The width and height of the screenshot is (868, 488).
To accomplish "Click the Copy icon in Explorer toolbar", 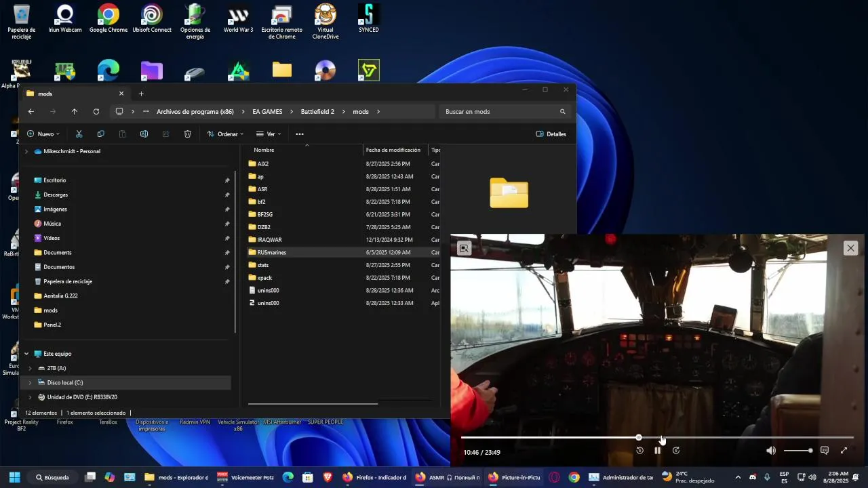I will tap(100, 134).
